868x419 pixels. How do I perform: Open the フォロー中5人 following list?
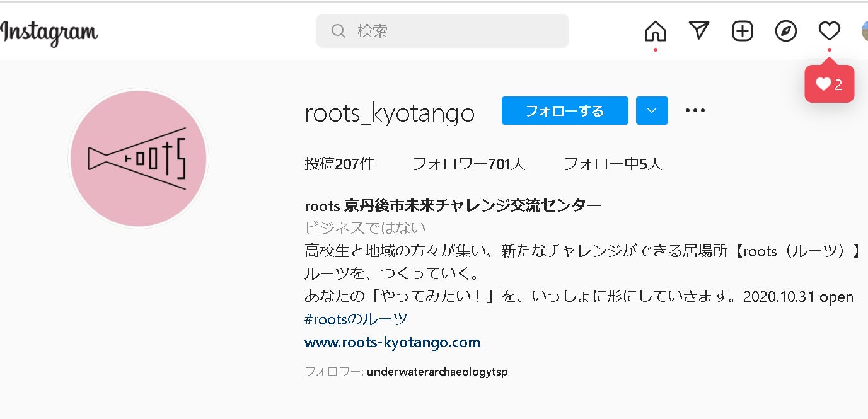[612, 164]
